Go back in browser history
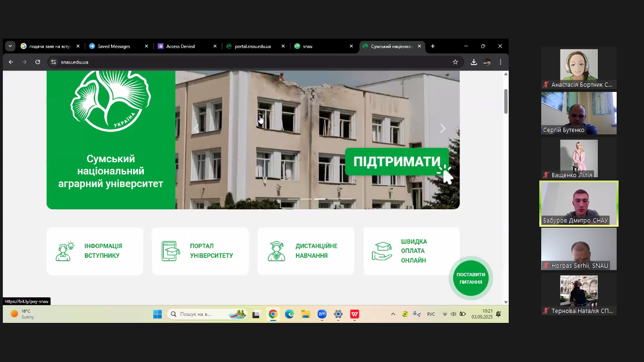This screenshot has width=644, height=362. pyautogui.click(x=11, y=62)
